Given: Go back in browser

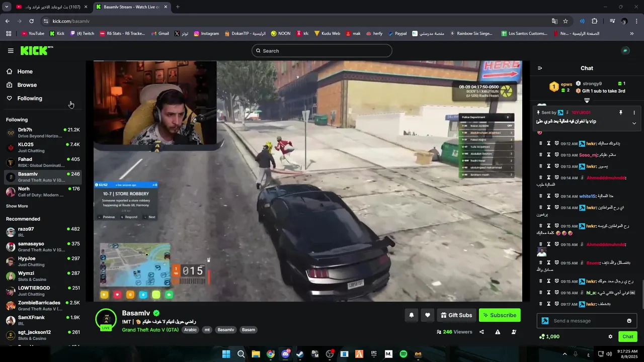Looking at the screenshot, I should 7,21.
